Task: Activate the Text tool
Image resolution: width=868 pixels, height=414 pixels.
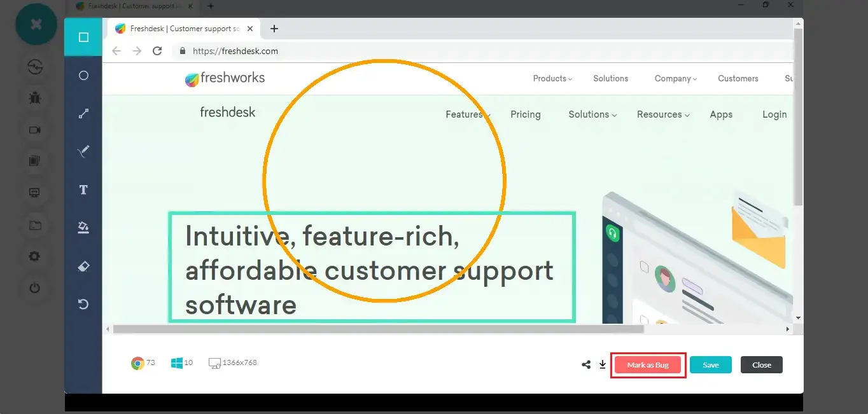Action: tap(83, 190)
